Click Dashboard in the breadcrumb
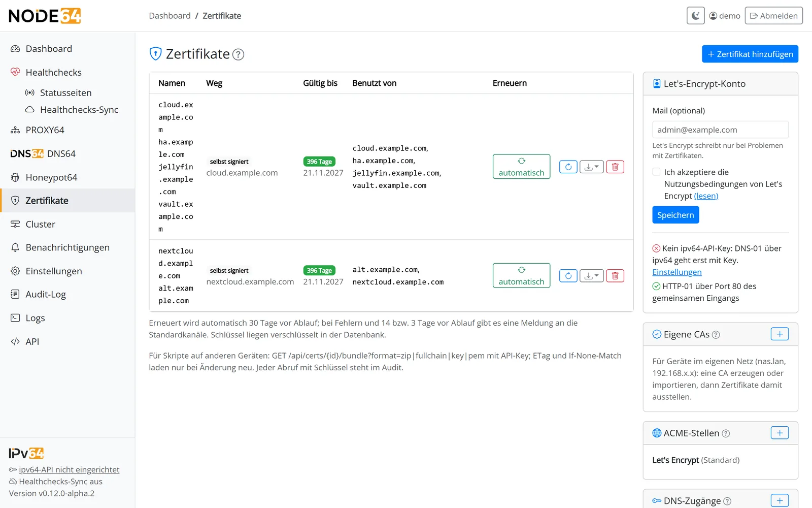 (170, 16)
